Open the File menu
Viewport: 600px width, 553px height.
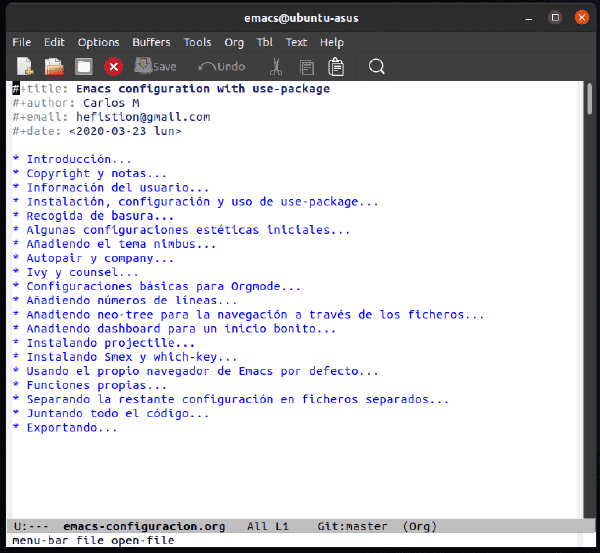pyautogui.click(x=21, y=42)
